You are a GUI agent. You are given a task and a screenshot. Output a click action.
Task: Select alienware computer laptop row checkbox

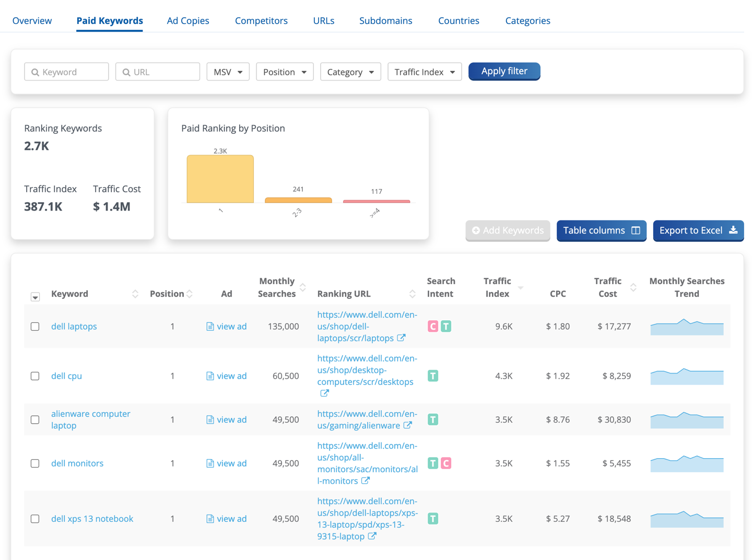[35, 419]
